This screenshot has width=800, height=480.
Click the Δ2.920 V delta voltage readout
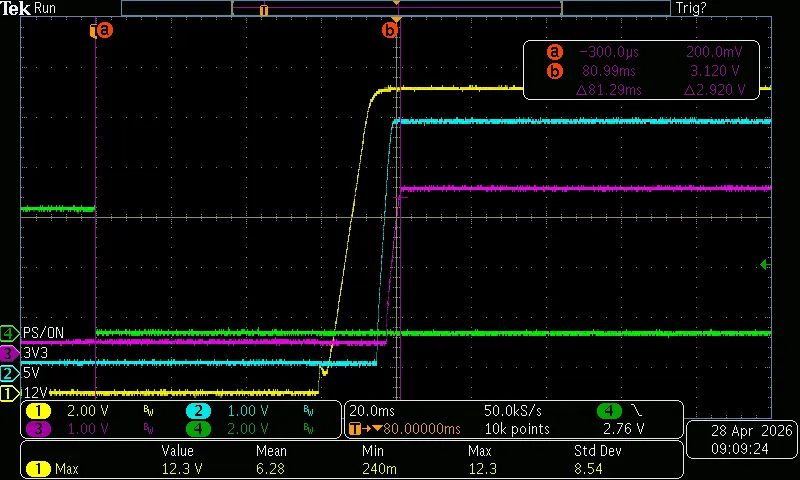(x=714, y=90)
